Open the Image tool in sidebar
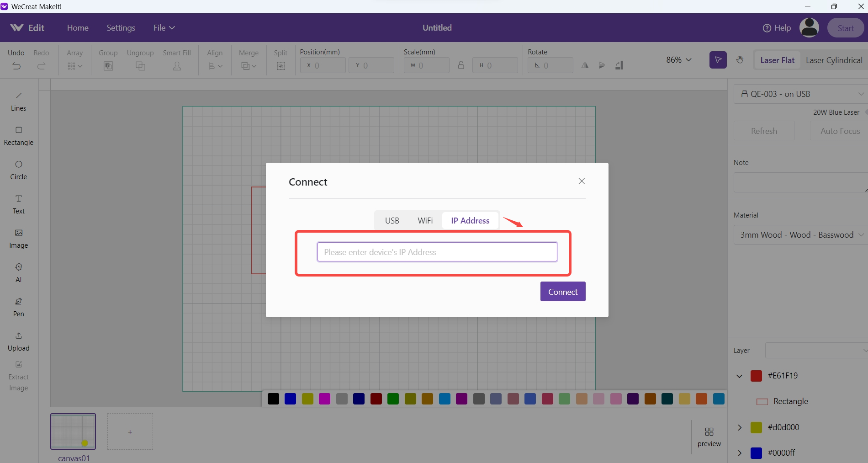The height and width of the screenshot is (463, 868). pyautogui.click(x=19, y=239)
